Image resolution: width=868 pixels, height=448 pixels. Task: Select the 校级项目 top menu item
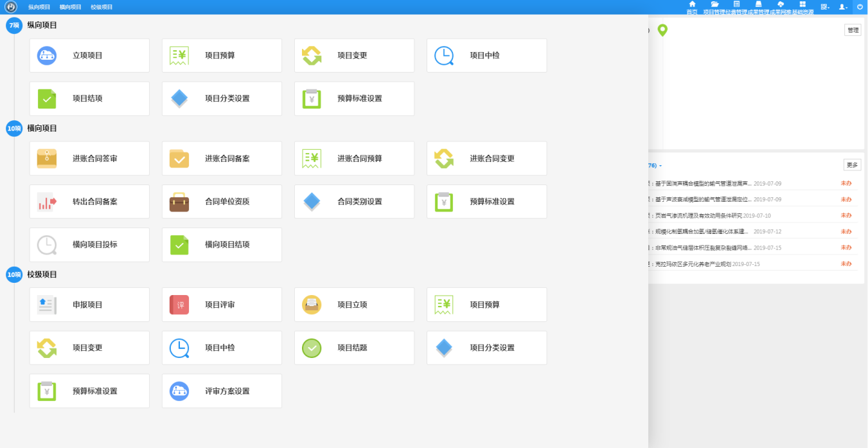[x=102, y=7]
